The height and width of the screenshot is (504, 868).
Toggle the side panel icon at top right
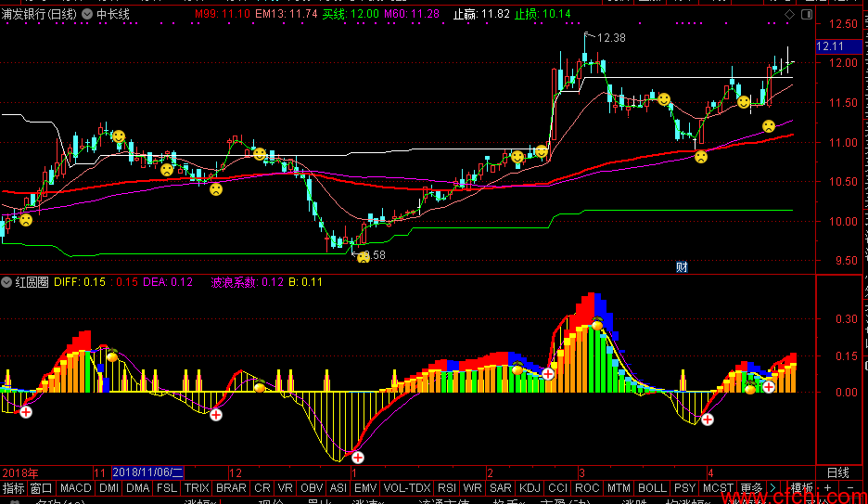(x=807, y=15)
